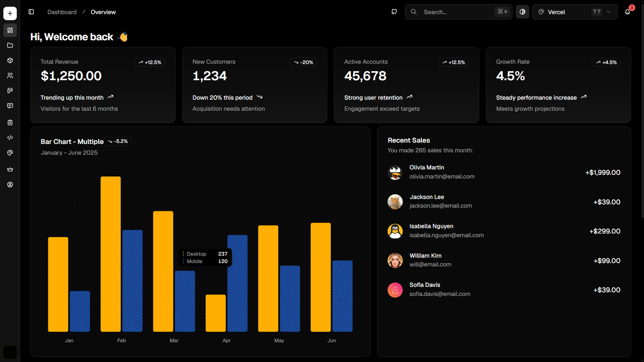The height and width of the screenshot is (362, 644).
Task: Click down-trend arrow next to Down 20% this period
Action: [260, 97]
